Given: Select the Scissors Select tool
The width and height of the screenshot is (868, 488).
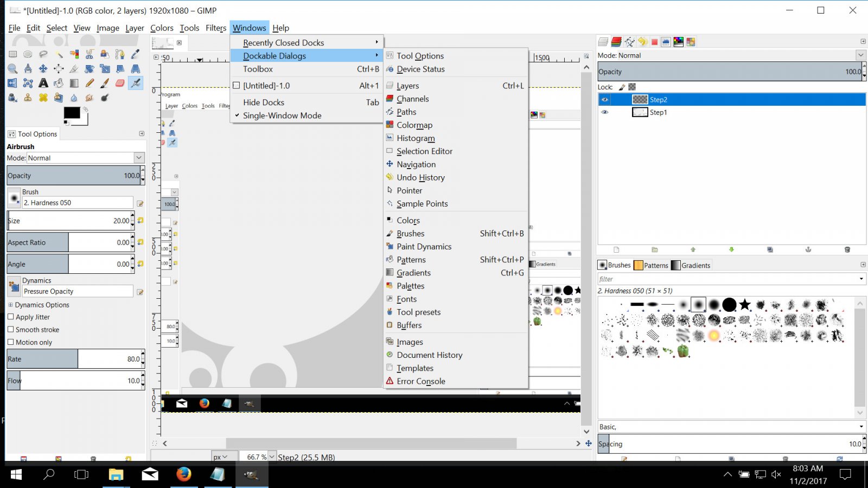Looking at the screenshot, I should (x=90, y=54).
